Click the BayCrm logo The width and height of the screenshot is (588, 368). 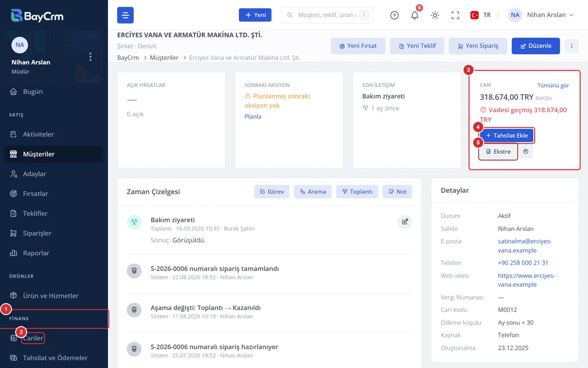point(37,16)
